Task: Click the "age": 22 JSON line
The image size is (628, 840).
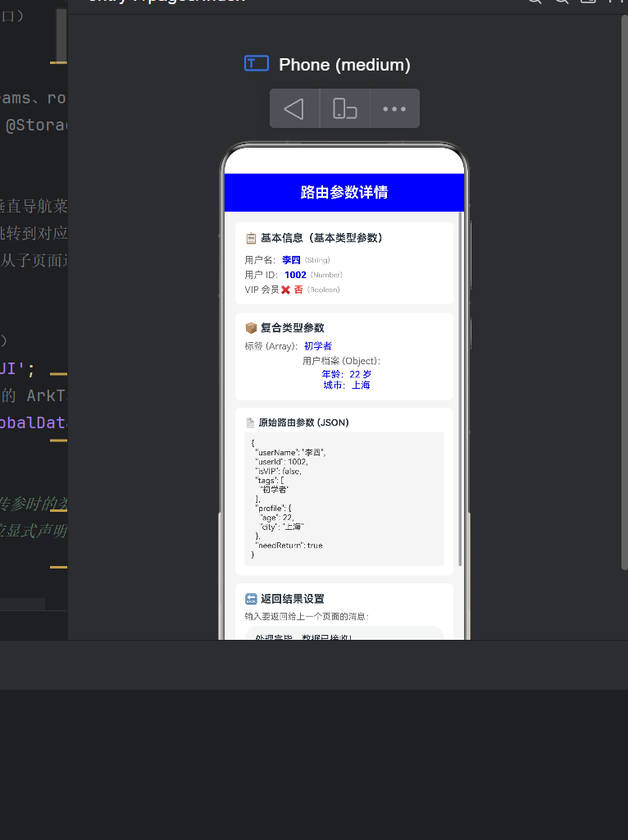Action: 277,518
